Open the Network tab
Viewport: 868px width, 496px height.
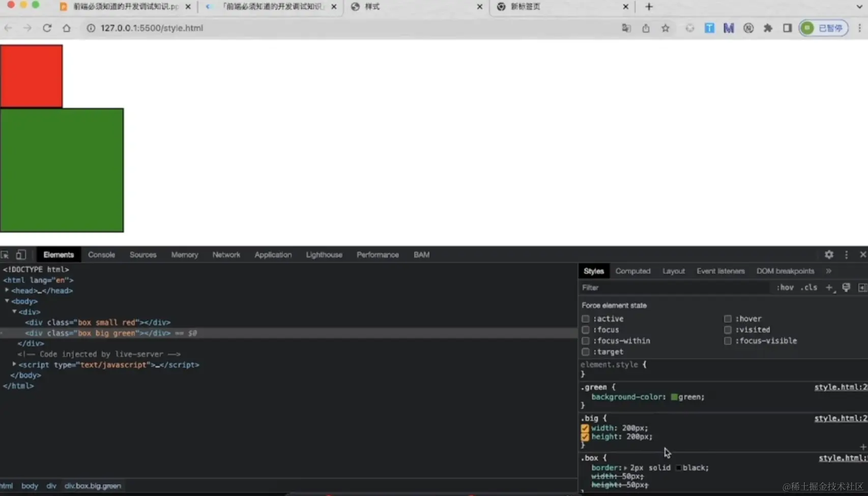click(226, 255)
